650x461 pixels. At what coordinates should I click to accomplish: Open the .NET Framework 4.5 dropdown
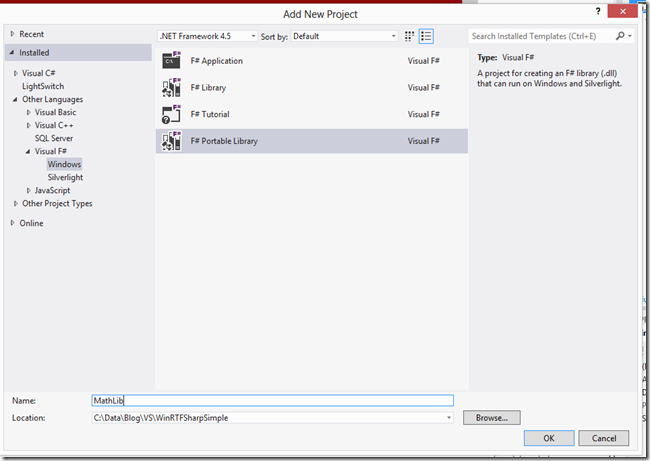click(207, 36)
